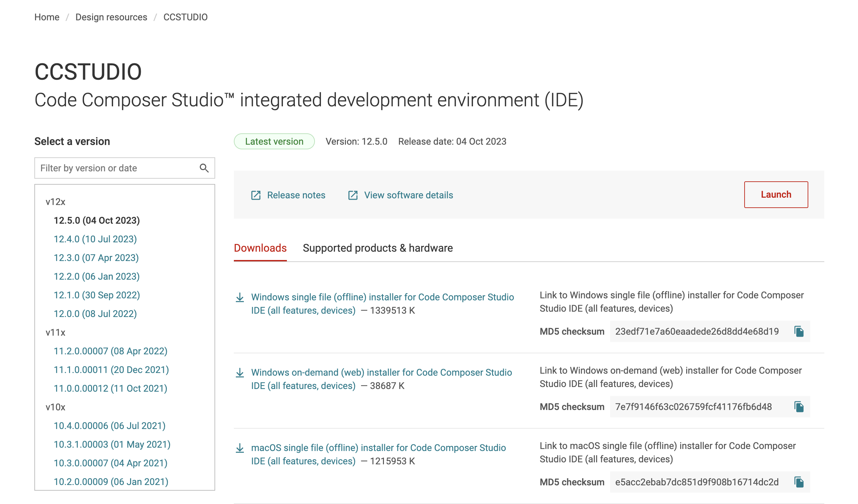Copy MD5 checksum for Windows web installer
Viewport: 858px width, 504px height.
(x=799, y=407)
